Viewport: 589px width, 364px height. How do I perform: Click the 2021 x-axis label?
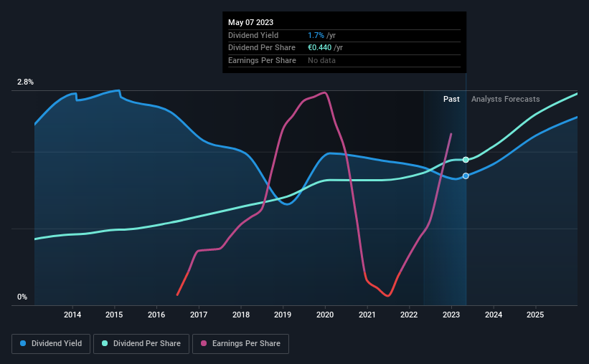(367, 315)
